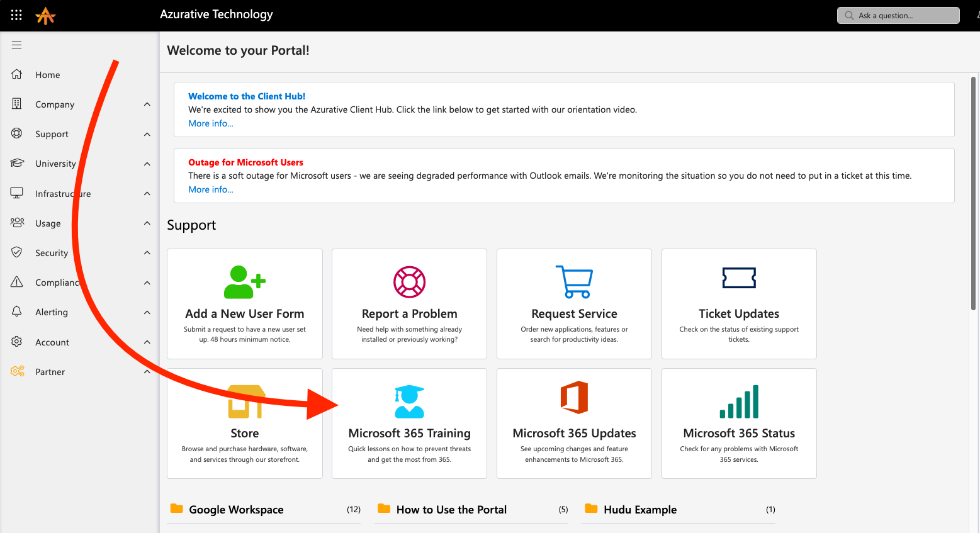Expand the Support menu chevron
This screenshot has height=533, width=980.
click(147, 134)
